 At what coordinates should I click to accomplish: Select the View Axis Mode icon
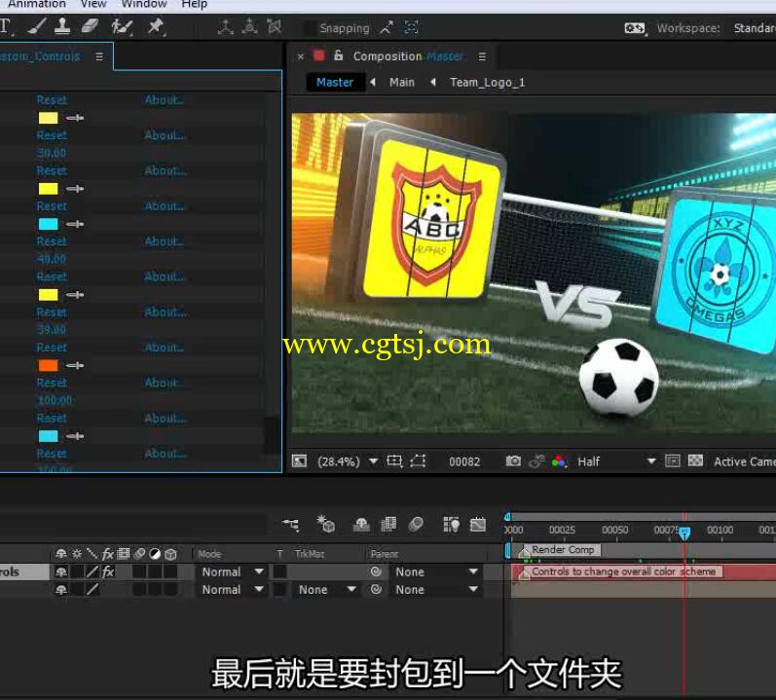click(x=275, y=27)
